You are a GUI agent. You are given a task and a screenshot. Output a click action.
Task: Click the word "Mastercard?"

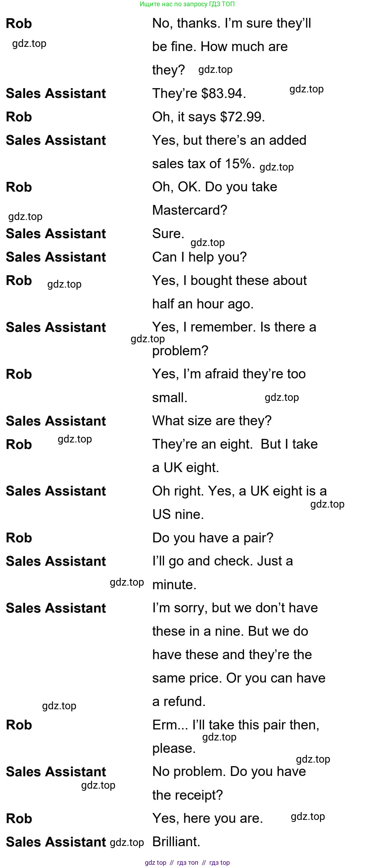tap(189, 210)
